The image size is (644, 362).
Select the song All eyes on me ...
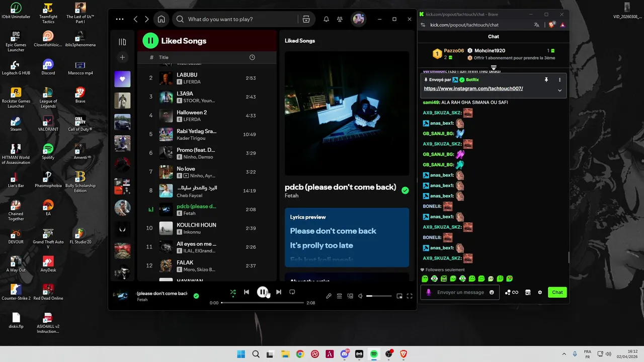coord(207,247)
